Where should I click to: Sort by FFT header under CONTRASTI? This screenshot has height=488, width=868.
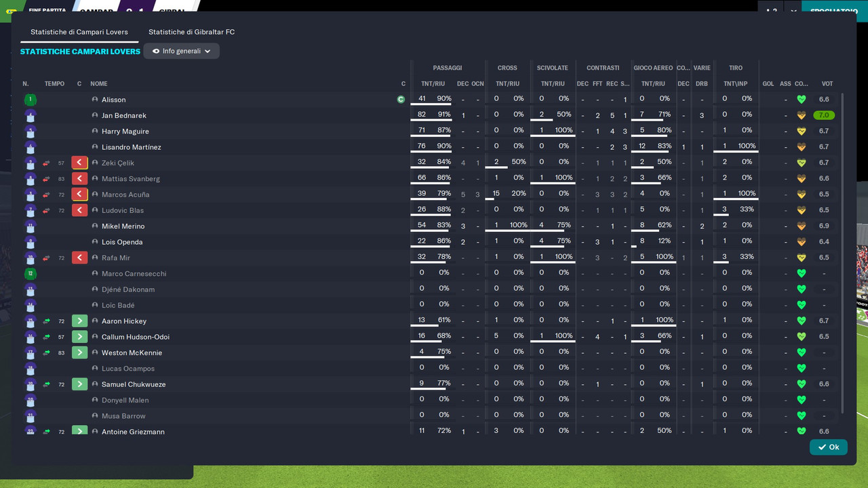tap(597, 84)
